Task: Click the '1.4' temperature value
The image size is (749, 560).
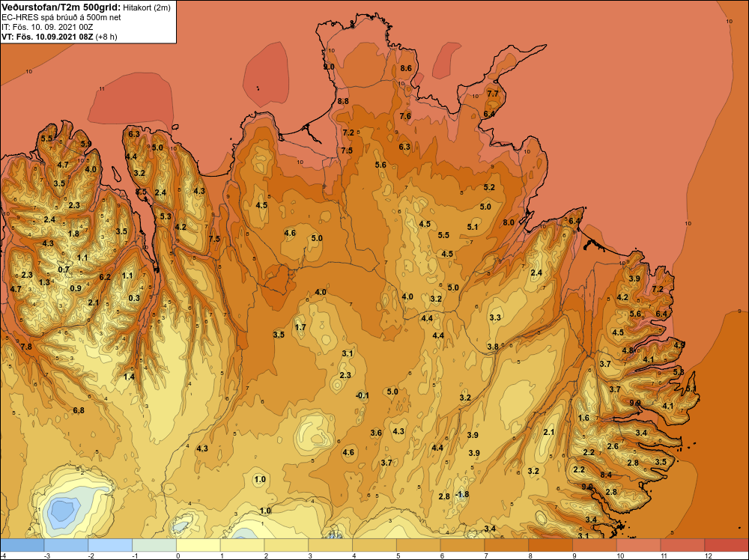Action: (x=129, y=377)
